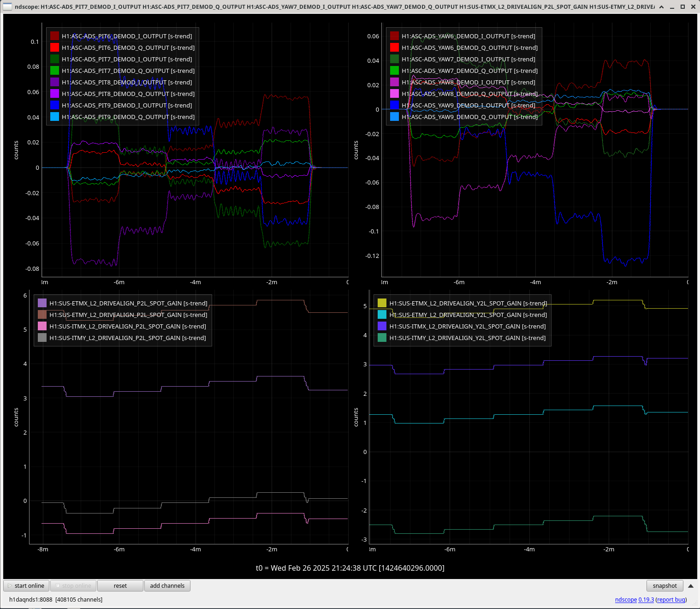Image resolution: width=700 pixels, height=609 pixels.
Task: Select H1:SUS-ETMY_L2_DRIVEALIGN_Y2L_SPOT_GAIN legend label
Action: click(468, 315)
